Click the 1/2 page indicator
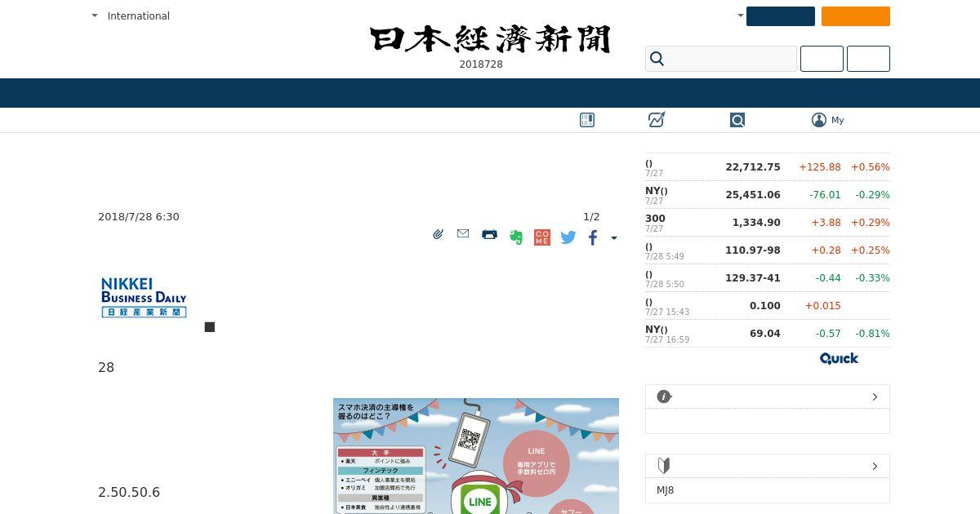 coord(591,216)
